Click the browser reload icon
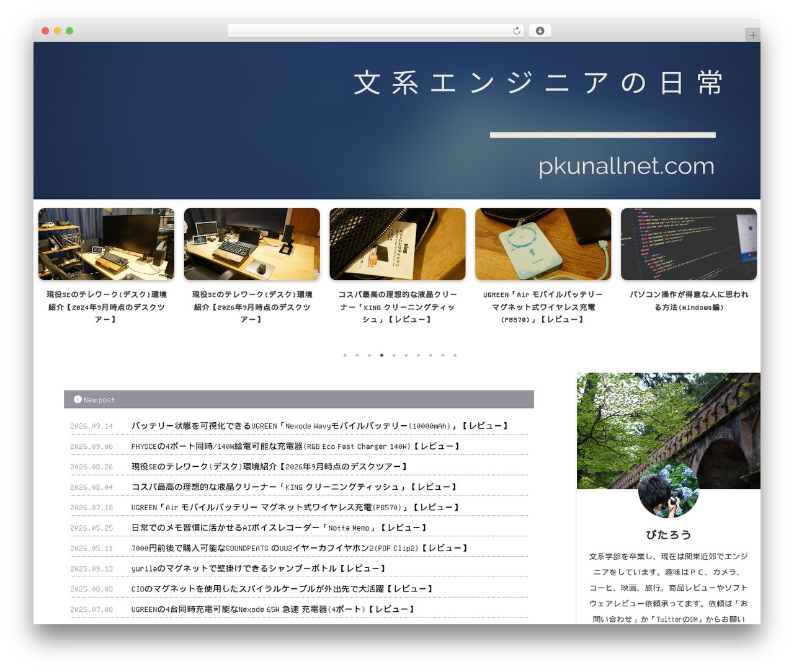Screen dimensions: 794x672 (x=516, y=31)
